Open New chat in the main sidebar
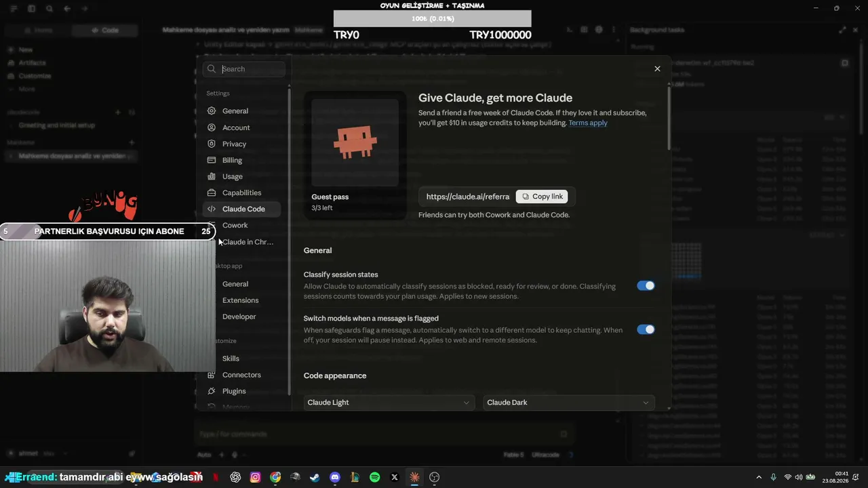The width and height of the screenshot is (868, 488). pos(26,49)
